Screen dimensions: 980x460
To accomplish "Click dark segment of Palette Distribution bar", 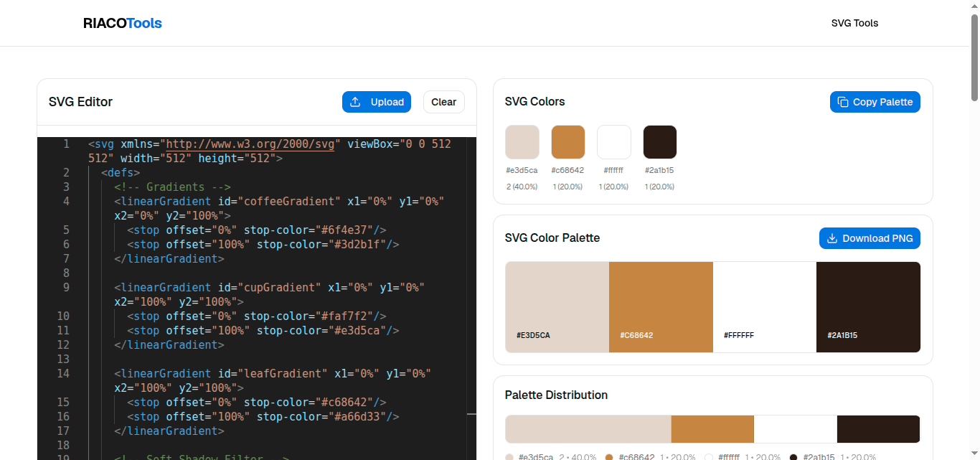I will click(879, 429).
